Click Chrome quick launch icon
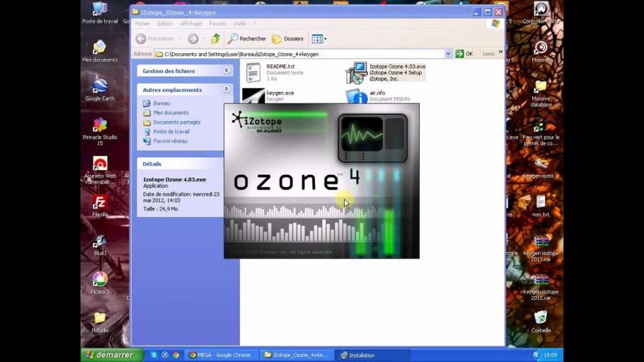Image resolution: width=644 pixels, height=362 pixels. [176, 355]
